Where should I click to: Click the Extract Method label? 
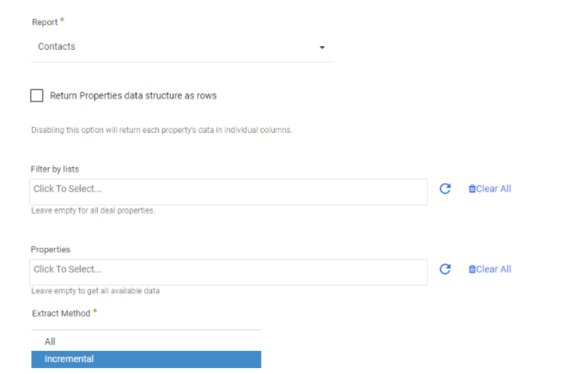point(60,314)
